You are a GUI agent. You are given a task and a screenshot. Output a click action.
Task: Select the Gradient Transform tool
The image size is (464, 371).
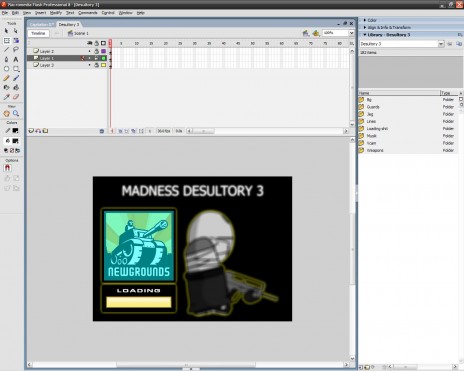pyautogui.click(x=16, y=41)
